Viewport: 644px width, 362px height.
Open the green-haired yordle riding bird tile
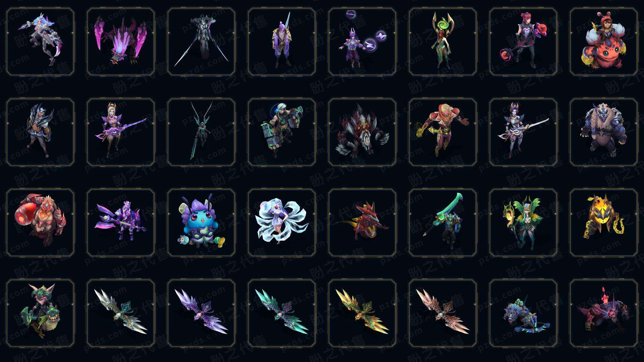(x=40, y=313)
